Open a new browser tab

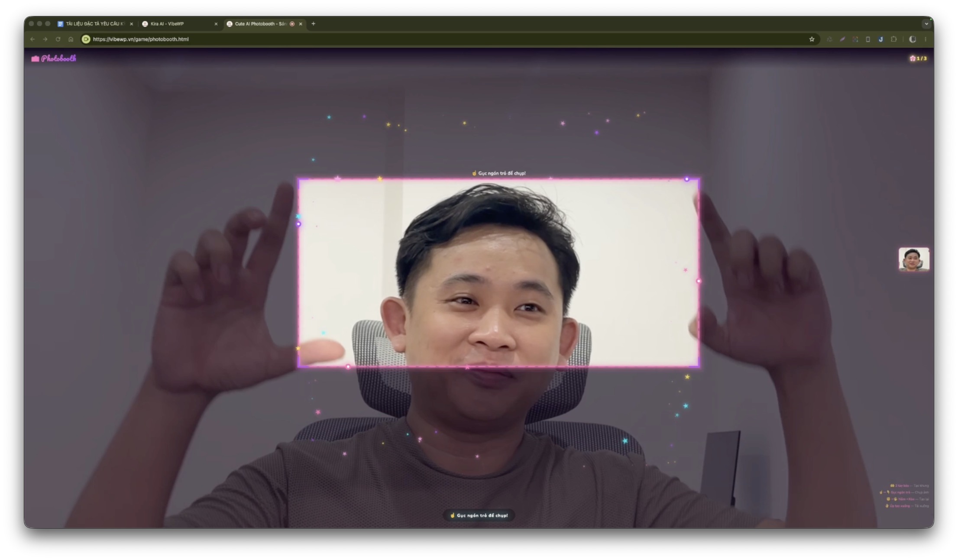tap(314, 24)
